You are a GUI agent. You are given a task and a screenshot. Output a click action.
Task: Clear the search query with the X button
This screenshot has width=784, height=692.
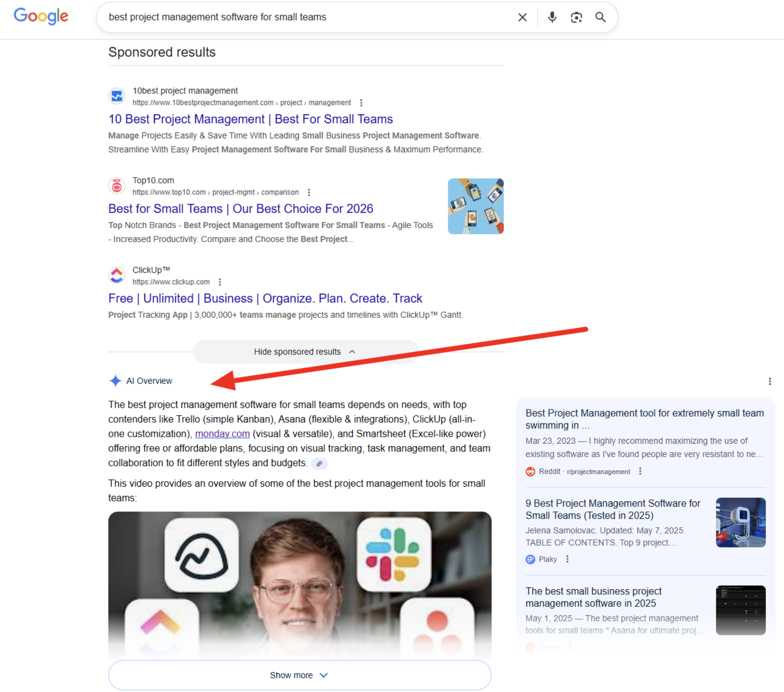coord(522,17)
